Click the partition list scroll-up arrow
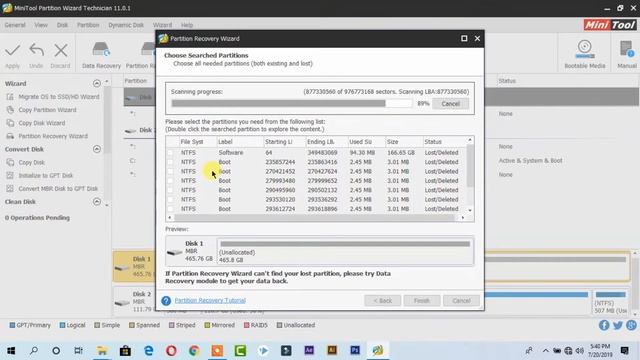This screenshot has width=640, height=360. click(x=470, y=140)
